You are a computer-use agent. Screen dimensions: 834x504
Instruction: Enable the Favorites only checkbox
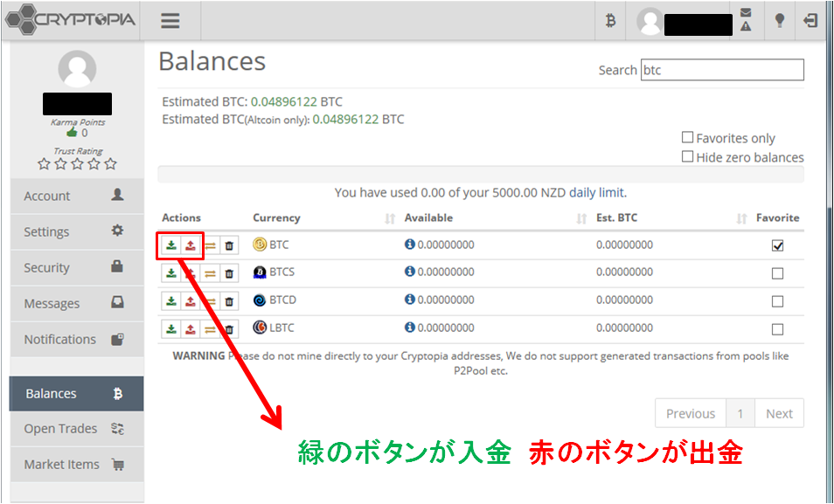(x=688, y=138)
